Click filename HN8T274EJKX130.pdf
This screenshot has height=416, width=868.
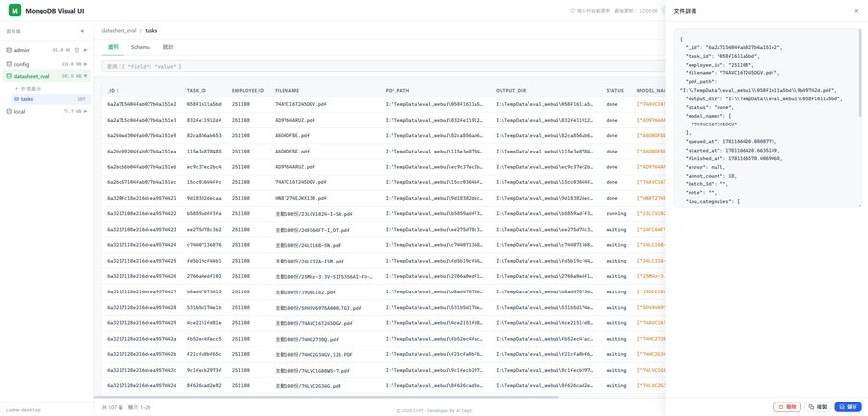301,198
